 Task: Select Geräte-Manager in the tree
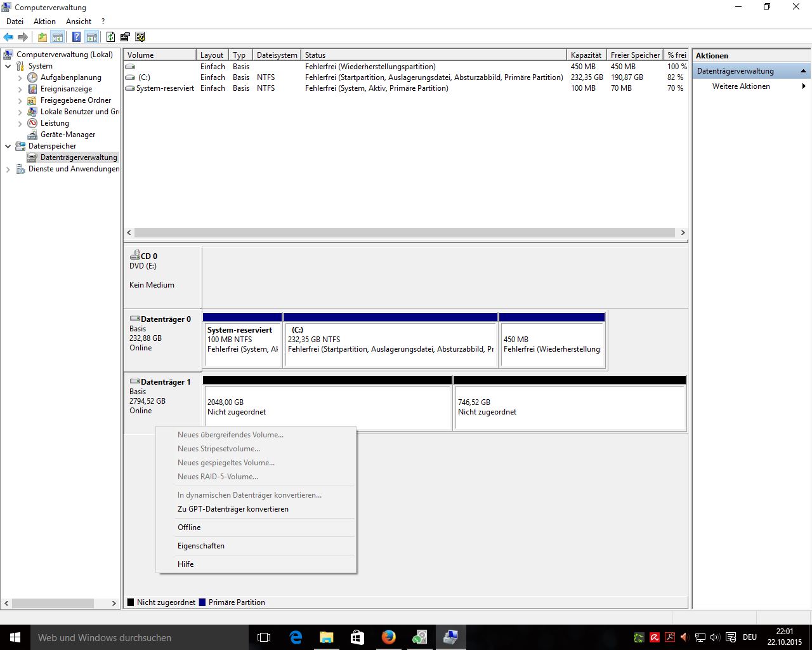[68, 135]
